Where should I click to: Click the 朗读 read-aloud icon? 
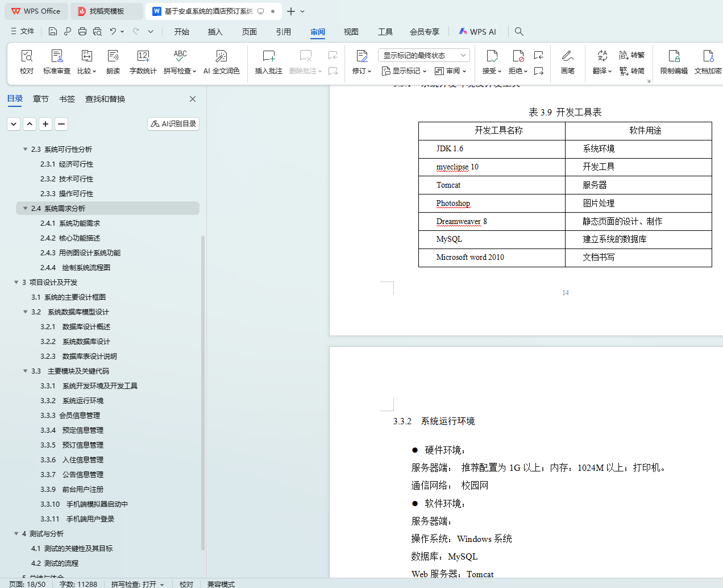tap(113, 56)
